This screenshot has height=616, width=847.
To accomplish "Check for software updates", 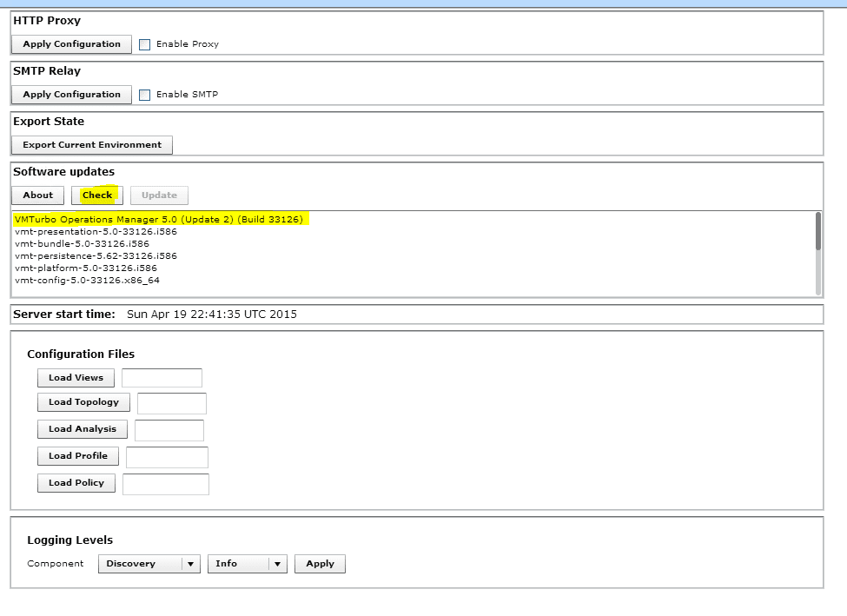I will click(x=97, y=195).
